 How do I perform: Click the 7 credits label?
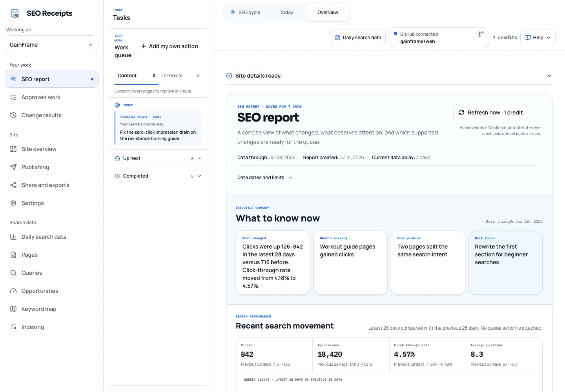click(505, 38)
